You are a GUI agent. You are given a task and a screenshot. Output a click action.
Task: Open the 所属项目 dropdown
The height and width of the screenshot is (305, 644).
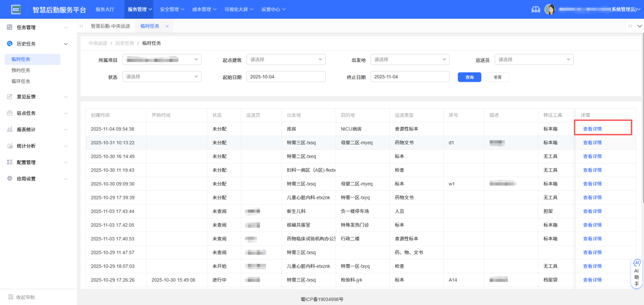(x=162, y=59)
